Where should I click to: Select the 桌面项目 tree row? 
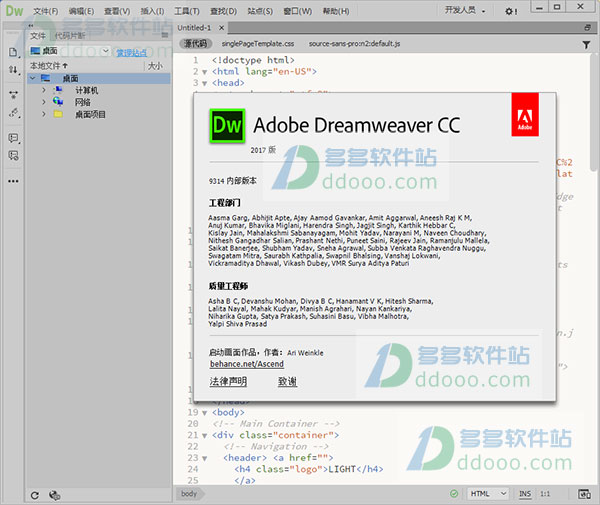(99, 114)
